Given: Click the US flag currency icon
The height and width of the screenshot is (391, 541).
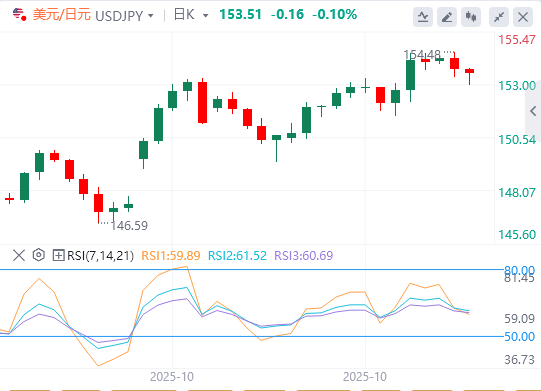Looking at the screenshot, I should (19, 14).
